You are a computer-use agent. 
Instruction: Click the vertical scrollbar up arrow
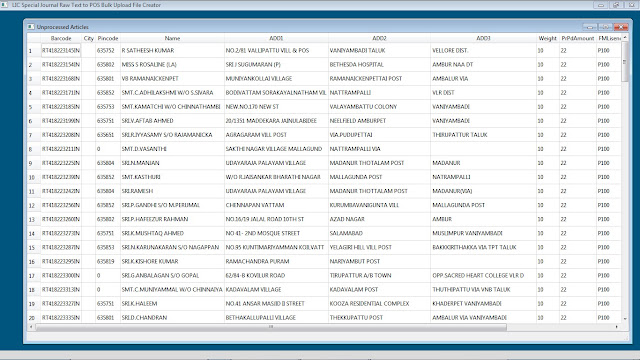point(625,38)
